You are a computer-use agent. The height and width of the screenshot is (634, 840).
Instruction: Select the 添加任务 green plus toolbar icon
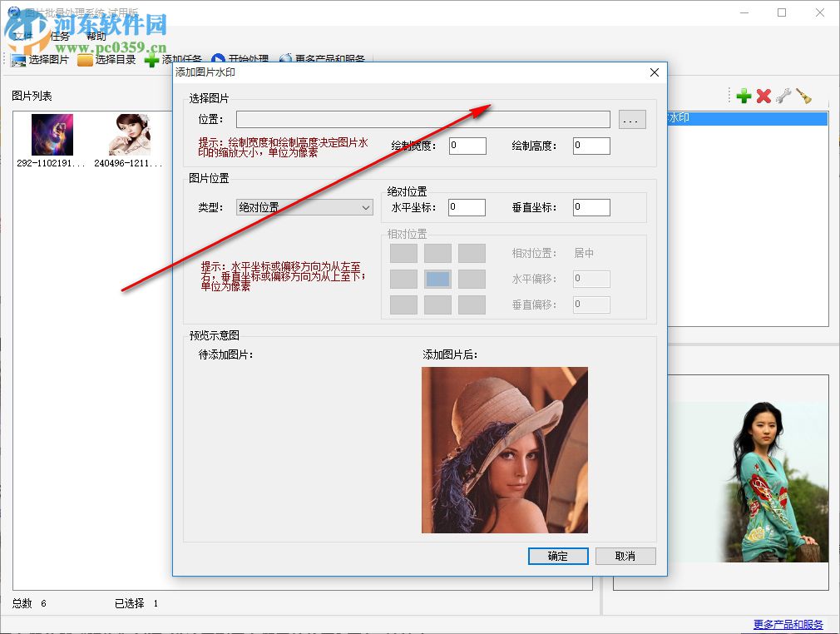(x=151, y=60)
